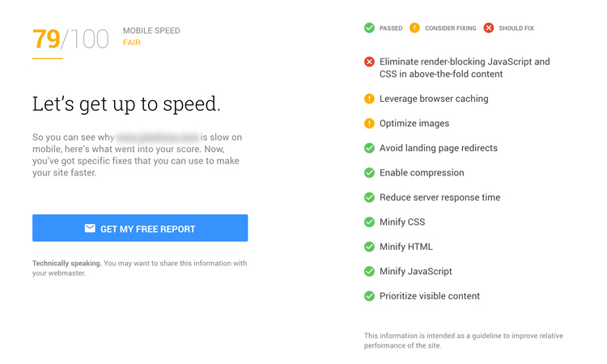Screen dimensions: 607x364
Task: Click the Get My Free Report button
Action: pos(140,228)
